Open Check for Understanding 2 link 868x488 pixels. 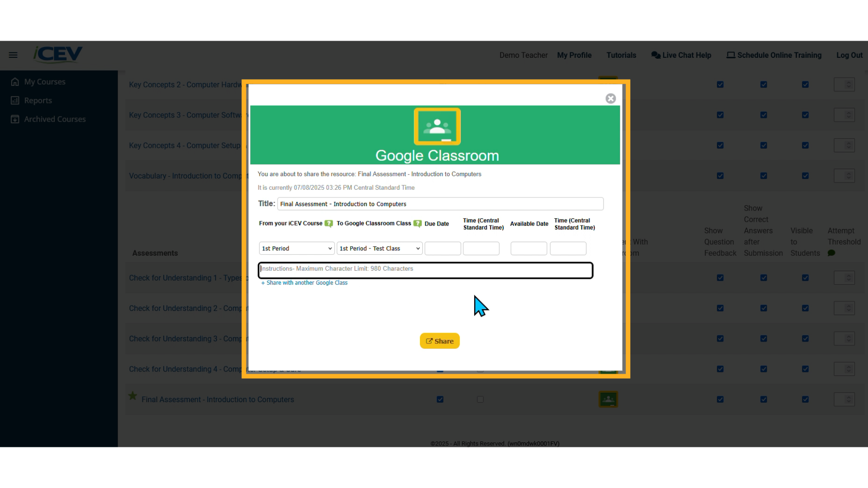point(185,308)
